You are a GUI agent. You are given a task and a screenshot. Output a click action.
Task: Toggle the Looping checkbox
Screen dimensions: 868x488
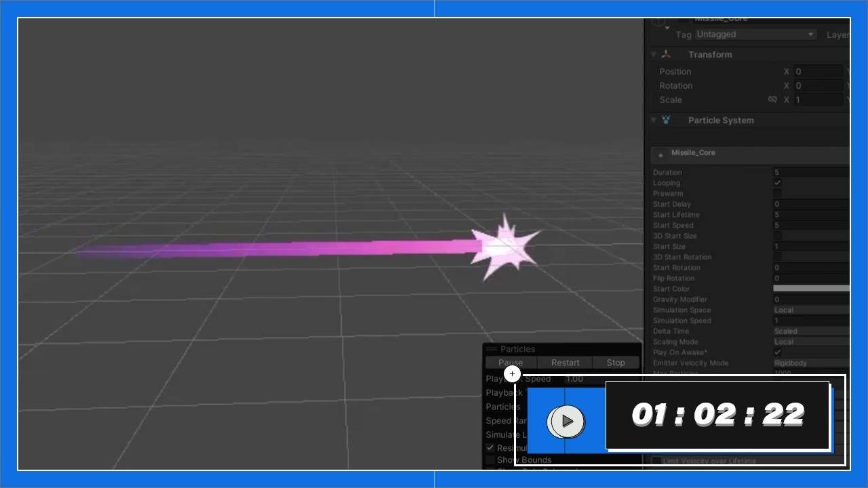point(777,183)
